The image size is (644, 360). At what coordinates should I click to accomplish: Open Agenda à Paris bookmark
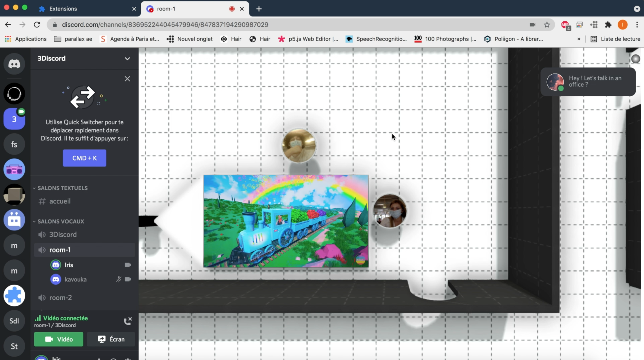pyautogui.click(x=129, y=39)
